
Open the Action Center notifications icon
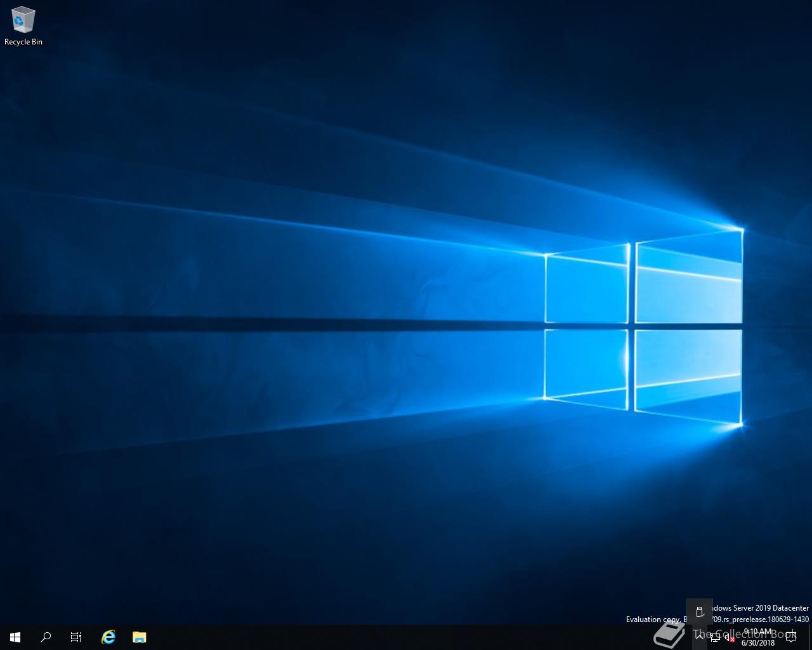point(791,637)
